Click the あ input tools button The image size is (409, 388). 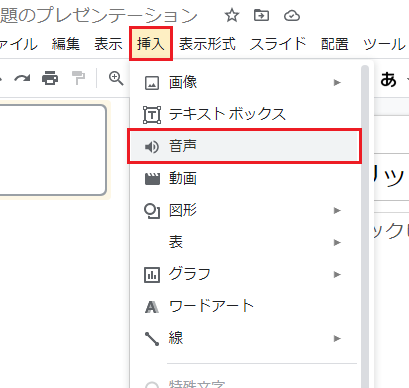coord(389,79)
